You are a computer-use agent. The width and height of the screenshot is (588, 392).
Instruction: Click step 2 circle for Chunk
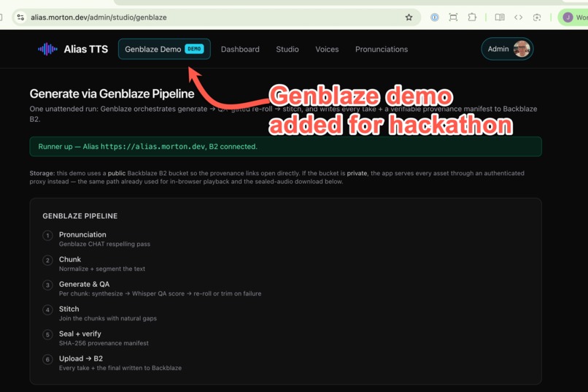click(47, 261)
